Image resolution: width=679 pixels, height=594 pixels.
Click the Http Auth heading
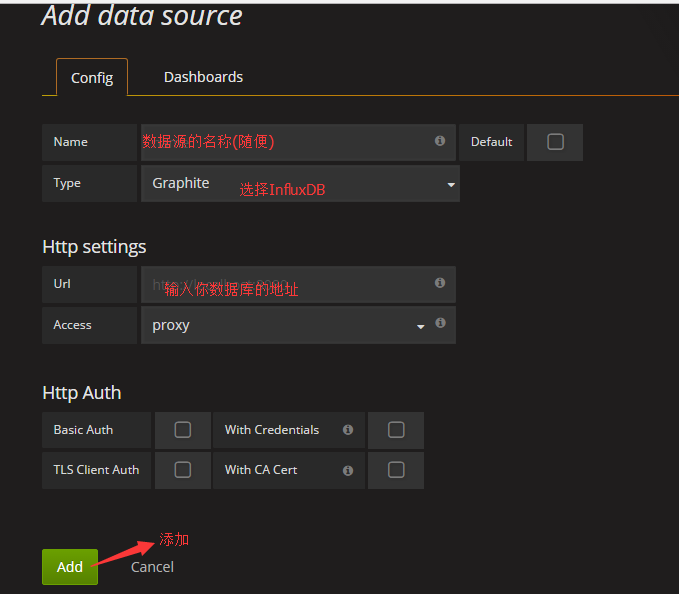coord(81,393)
